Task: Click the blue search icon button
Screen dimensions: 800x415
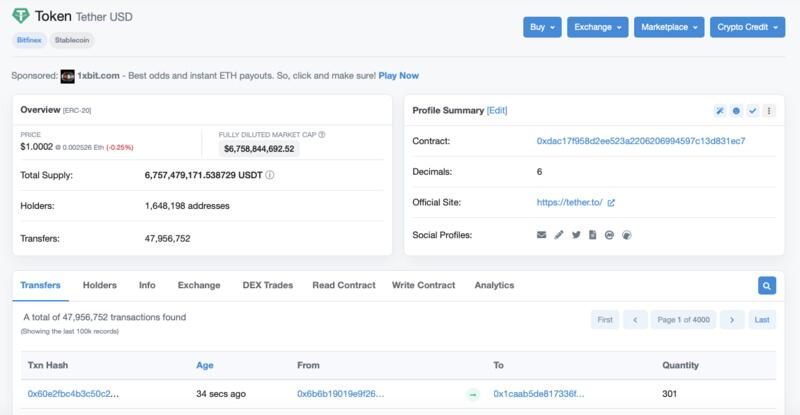Action: click(x=767, y=285)
